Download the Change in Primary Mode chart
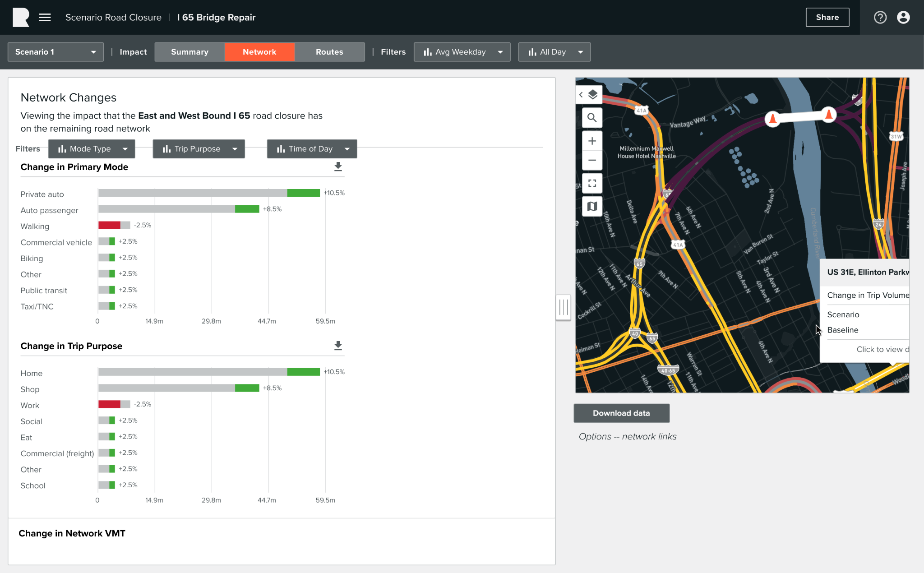The width and height of the screenshot is (924, 573). pyautogui.click(x=338, y=166)
